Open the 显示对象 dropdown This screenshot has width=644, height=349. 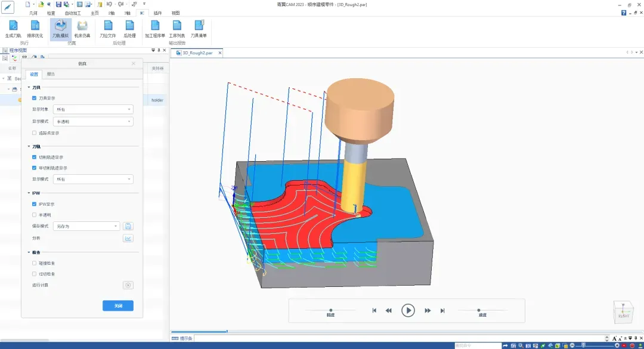click(93, 109)
